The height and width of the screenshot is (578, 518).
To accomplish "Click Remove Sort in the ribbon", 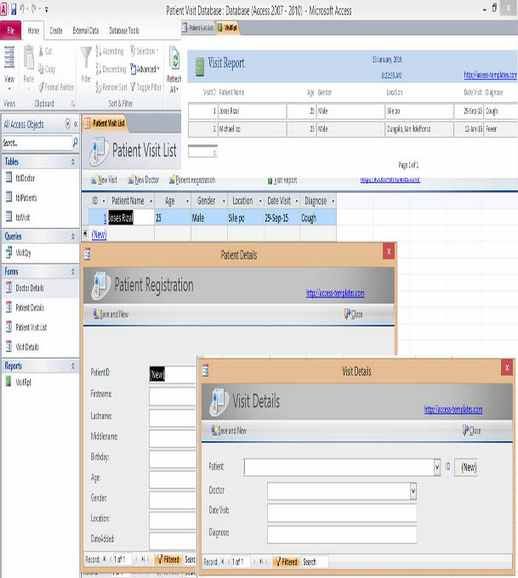I will (111, 87).
